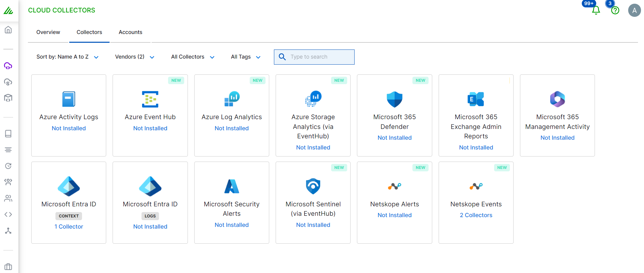Click the search magnifier icon
644x273 pixels.
[282, 57]
